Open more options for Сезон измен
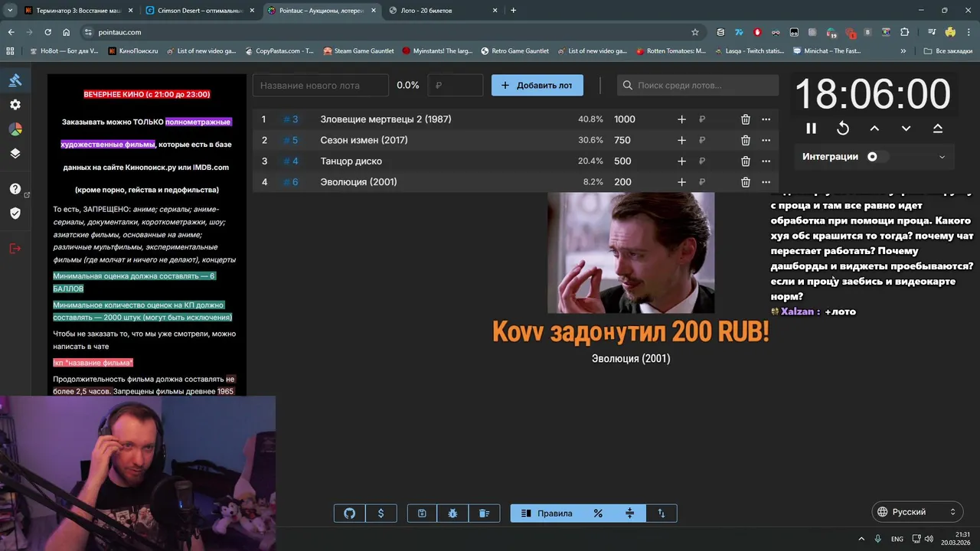980x551 pixels. click(x=766, y=140)
